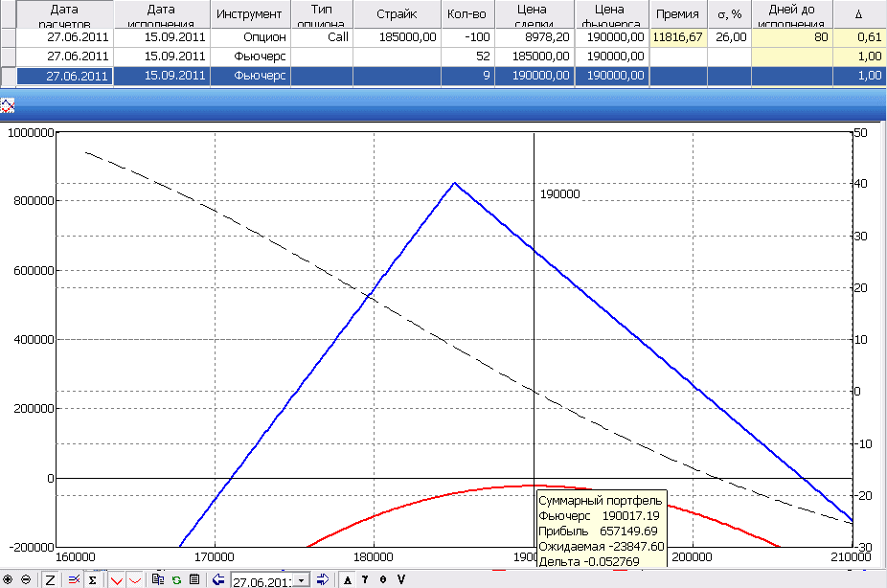Click the zoom out (minus) chart icon
The height and width of the screenshot is (588, 887).
click(x=26, y=579)
